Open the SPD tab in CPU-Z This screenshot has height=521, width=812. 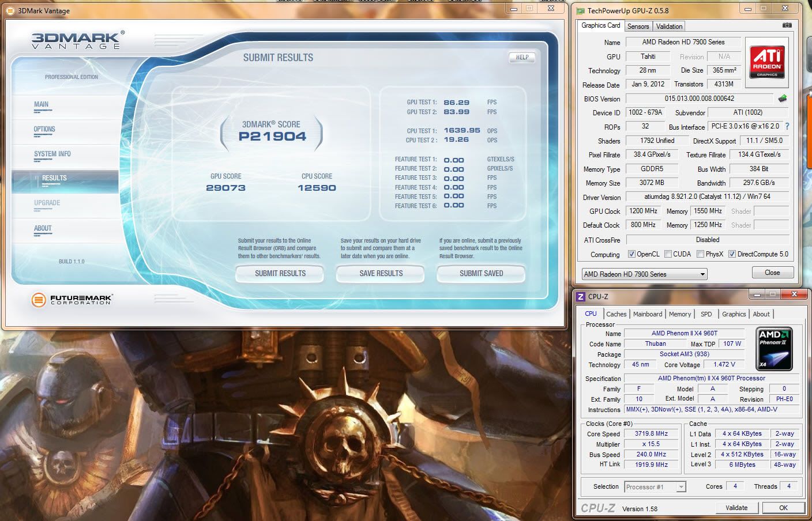[x=706, y=314]
